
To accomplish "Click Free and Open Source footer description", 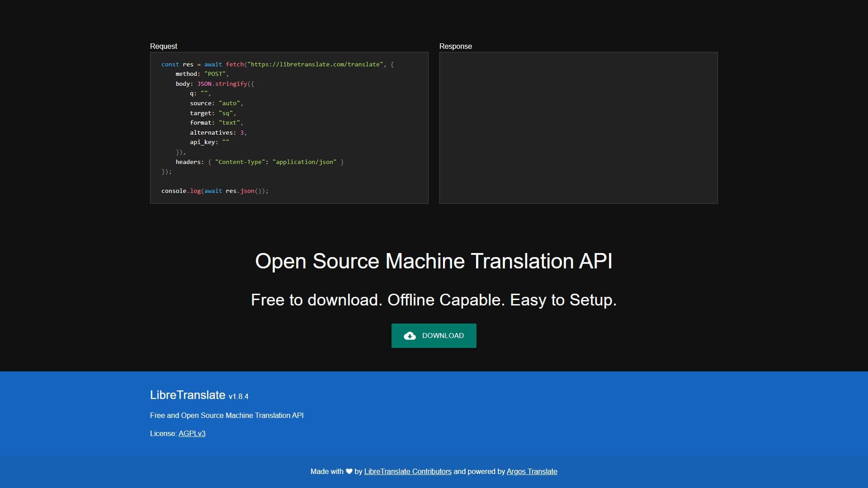I will click(227, 415).
